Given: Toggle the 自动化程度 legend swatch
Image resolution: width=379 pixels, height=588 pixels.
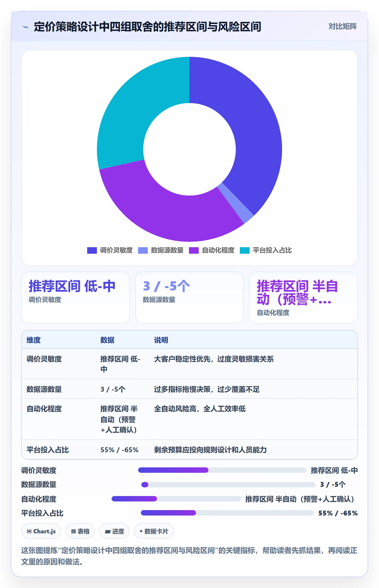Looking at the screenshot, I should point(194,250).
